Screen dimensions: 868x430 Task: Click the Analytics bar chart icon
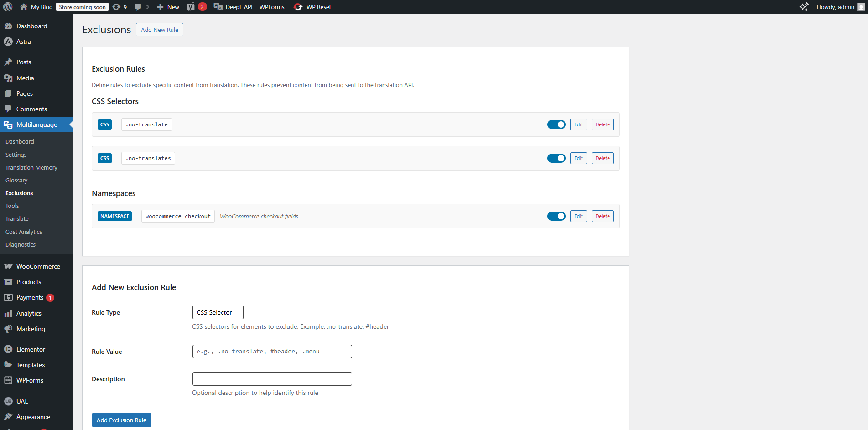pyautogui.click(x=8, y=313)
